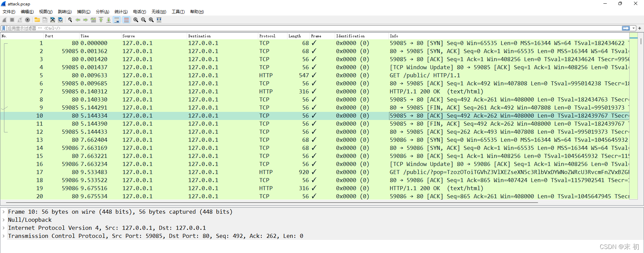This screenshot has height=253, width=644.
Task: Close the capture file icon
Action: 53,20
